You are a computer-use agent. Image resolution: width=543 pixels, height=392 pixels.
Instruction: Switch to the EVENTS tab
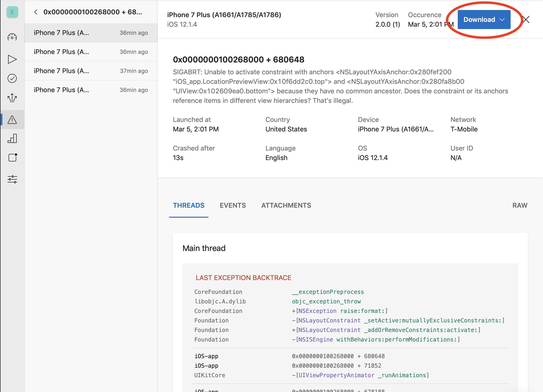pyautogui.click(x=233, y=205)
